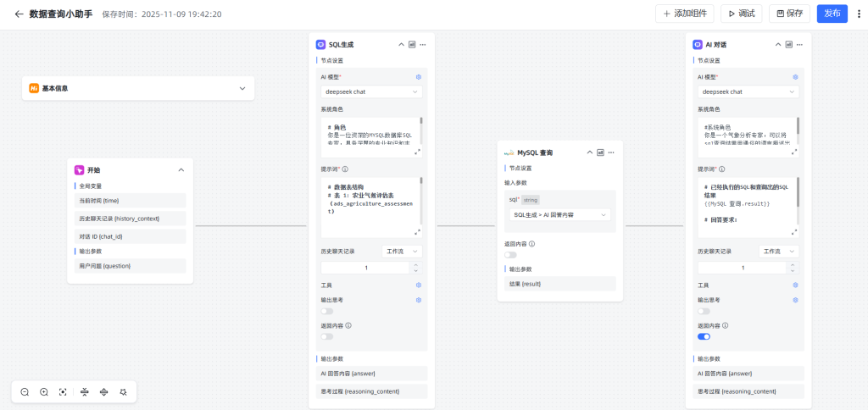Click the chart icon on AI 对话 node header
868x410 pixels.
(788, 45)
